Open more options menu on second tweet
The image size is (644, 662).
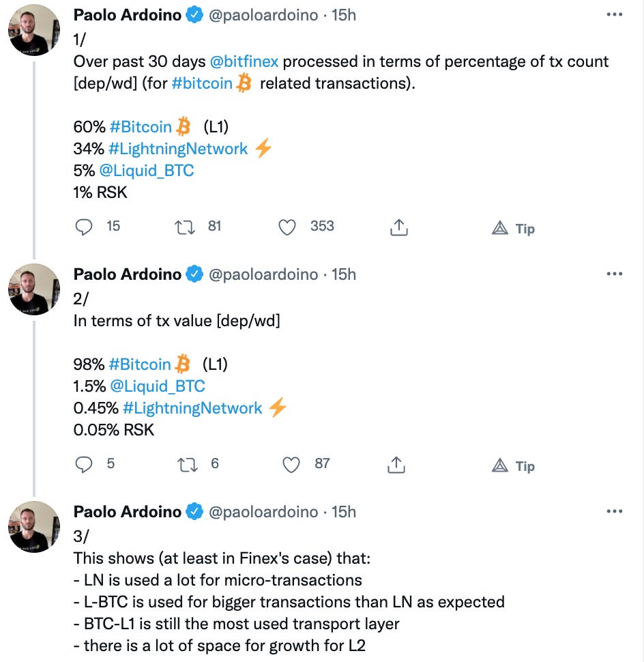614,274
